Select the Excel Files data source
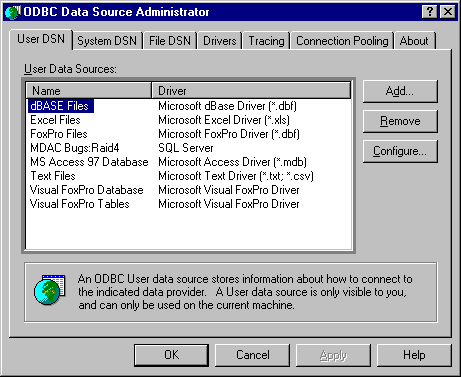The image size is (461, 377). [55, 120]
